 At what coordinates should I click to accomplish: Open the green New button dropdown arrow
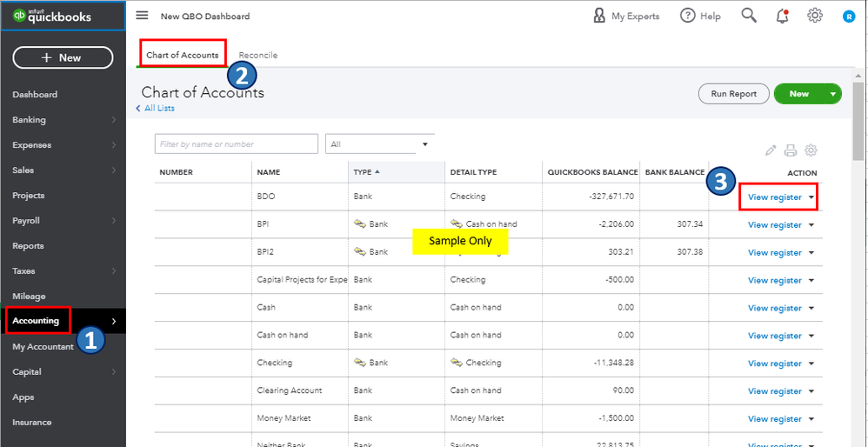(833, 94)
